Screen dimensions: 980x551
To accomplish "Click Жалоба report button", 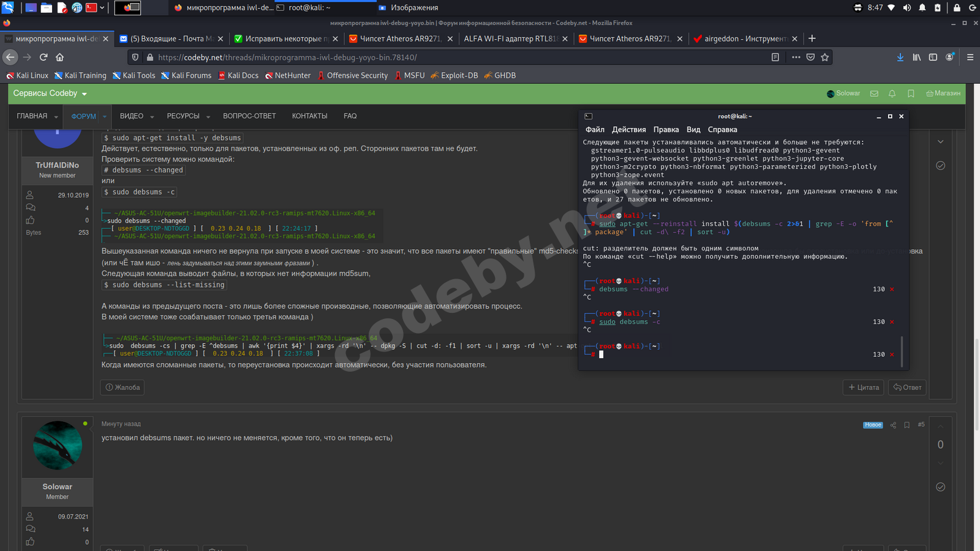I will 123,388.
